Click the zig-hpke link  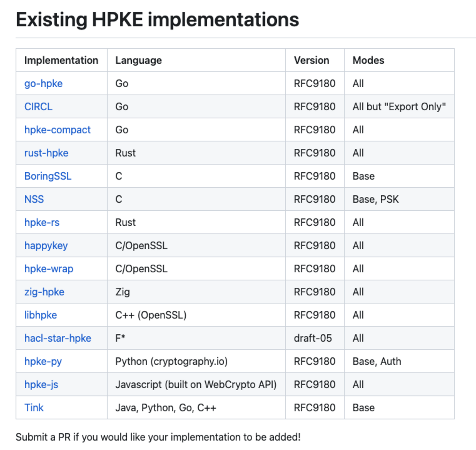point(44,292)
